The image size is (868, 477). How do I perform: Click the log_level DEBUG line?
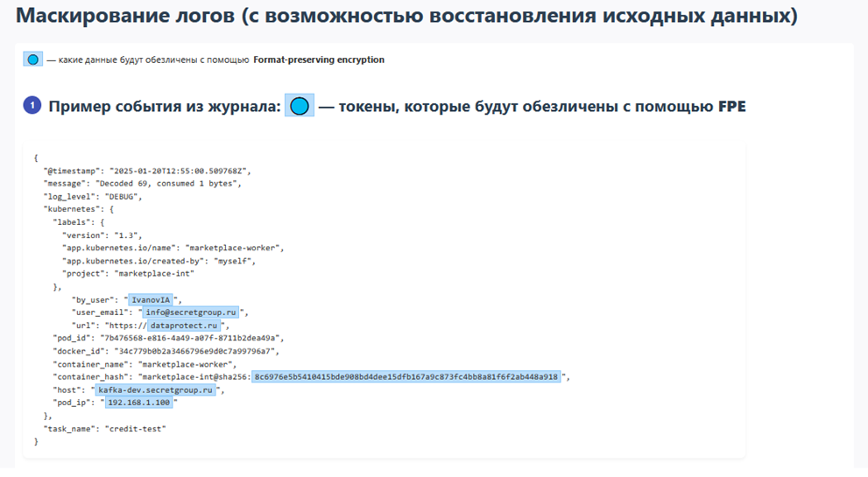click(93, 197)
